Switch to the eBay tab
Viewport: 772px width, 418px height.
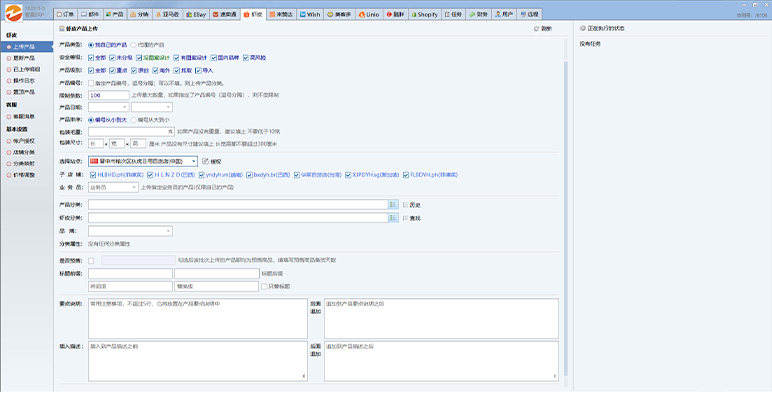click(x=196, y=15)
